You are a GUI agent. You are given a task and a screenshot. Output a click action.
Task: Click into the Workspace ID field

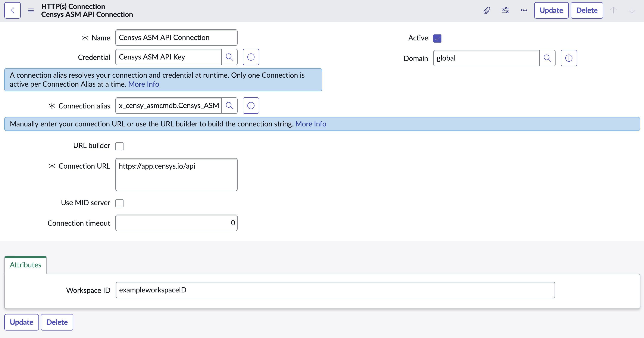point(335,290)
